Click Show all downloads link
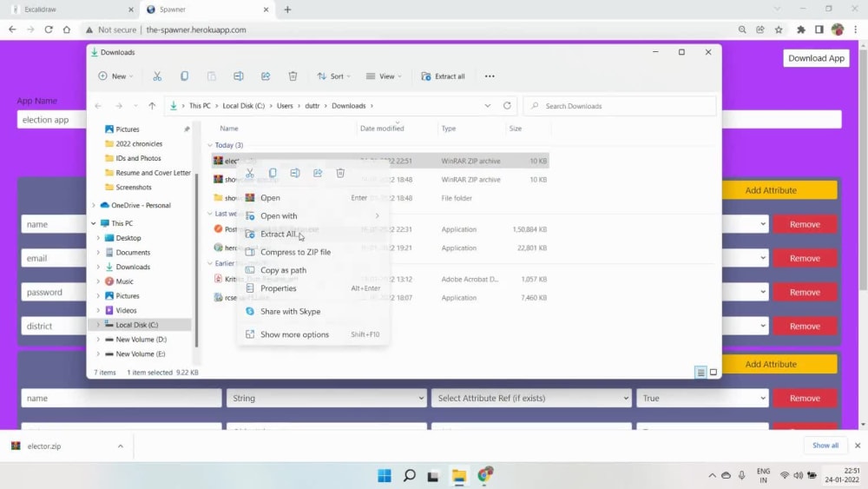868x489 pixels. coord(825,446)
